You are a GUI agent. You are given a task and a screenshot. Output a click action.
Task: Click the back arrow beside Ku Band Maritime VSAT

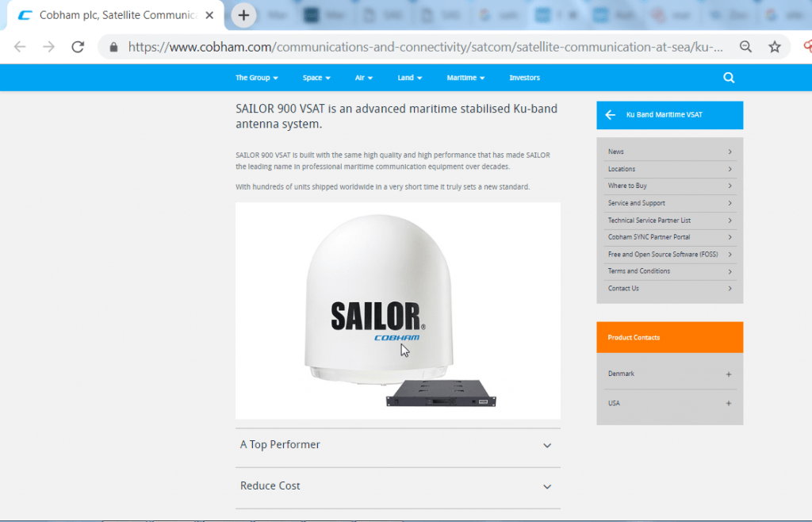(610, 115)
